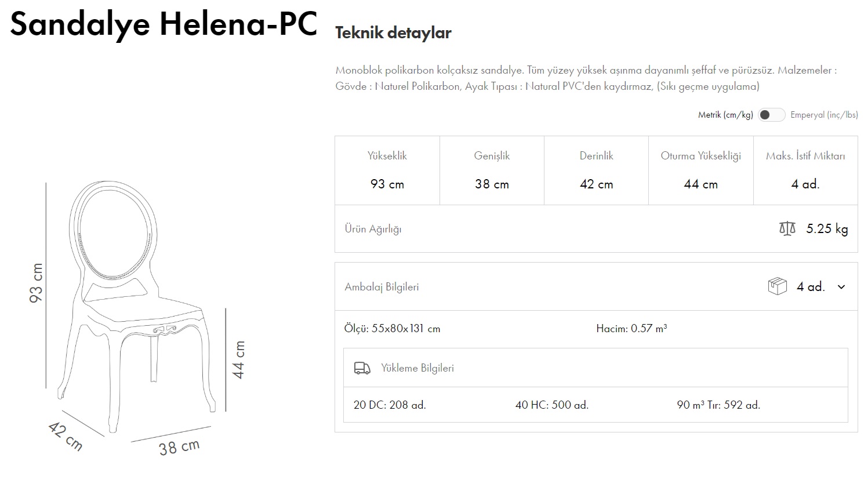
Task: Select the Teknik detaylar section heading
Action: pyautogui.click(x=394, y=32)
